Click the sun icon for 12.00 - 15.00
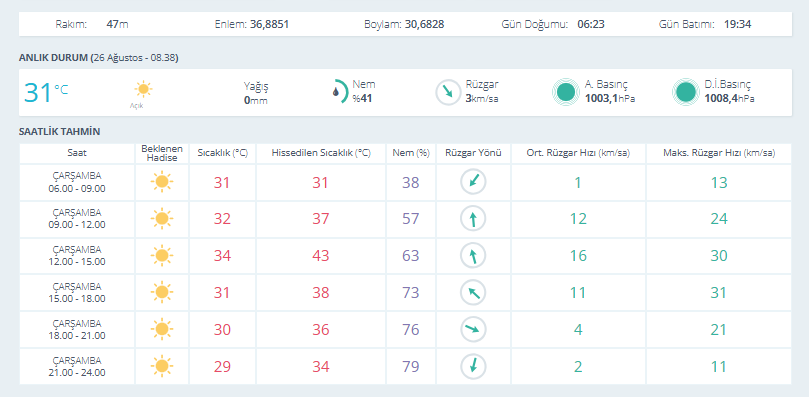 162,256
